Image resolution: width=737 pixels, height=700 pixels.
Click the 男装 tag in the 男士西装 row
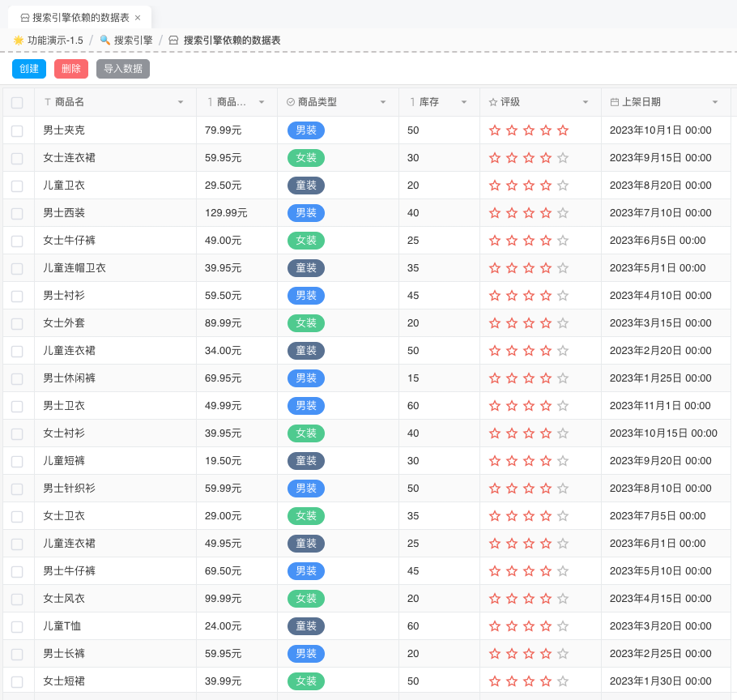click(305, 212)
